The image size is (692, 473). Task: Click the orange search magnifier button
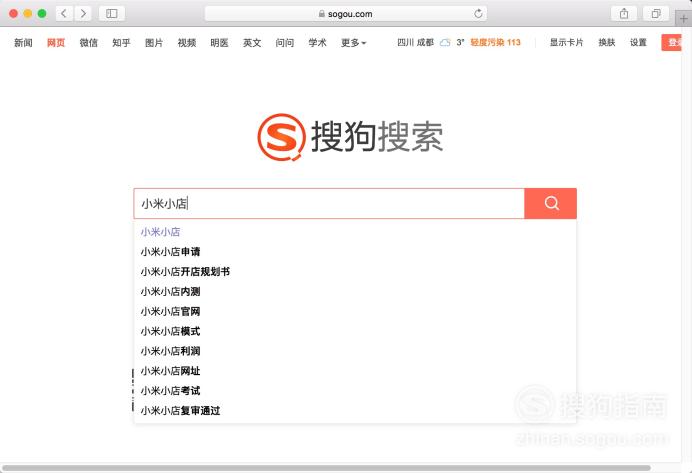[550, 203]
